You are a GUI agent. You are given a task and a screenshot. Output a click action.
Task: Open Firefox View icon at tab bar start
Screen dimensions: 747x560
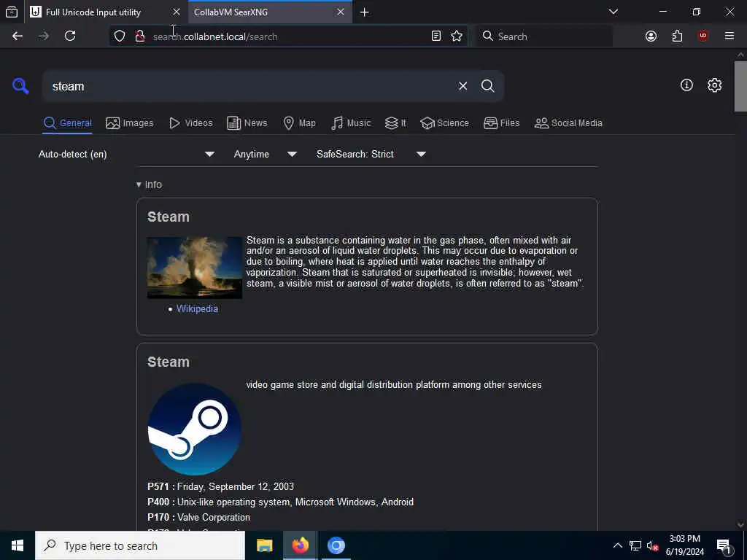(x=12, y=12)
